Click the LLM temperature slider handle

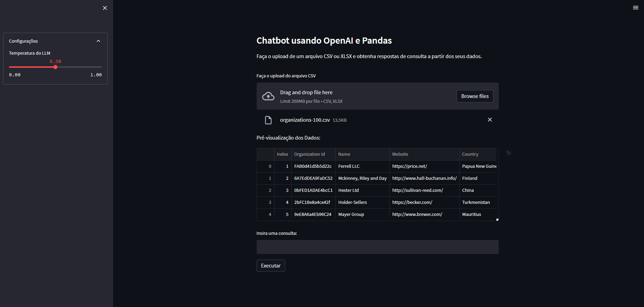pyautogui.click(x=55, y=67)
